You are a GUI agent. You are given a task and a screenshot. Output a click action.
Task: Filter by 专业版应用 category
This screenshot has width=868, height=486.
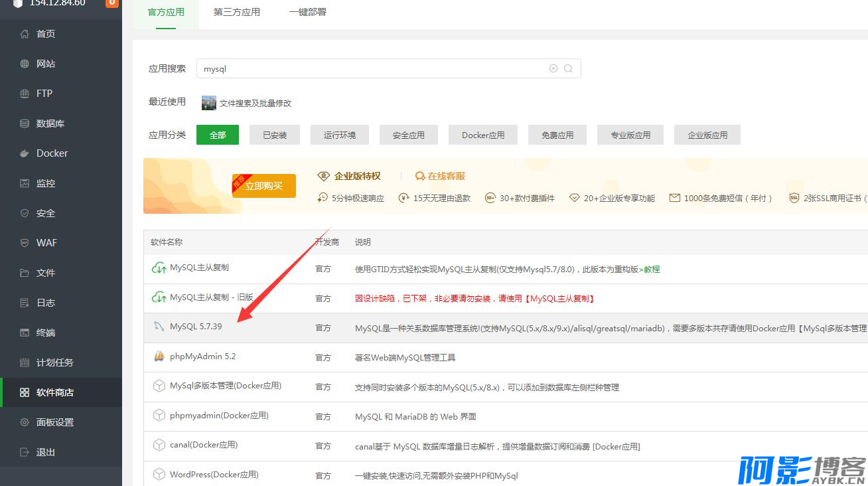pyautogui.click(x=630, y=135)
